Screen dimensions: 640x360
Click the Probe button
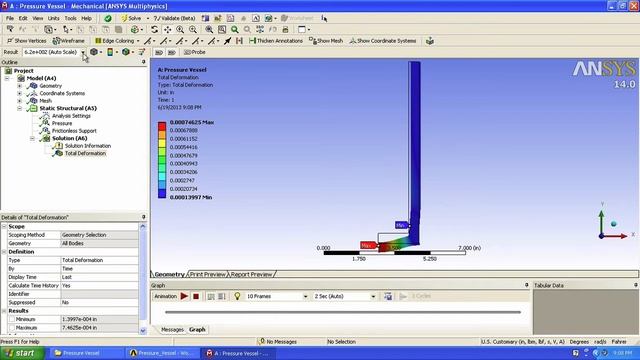195,52
